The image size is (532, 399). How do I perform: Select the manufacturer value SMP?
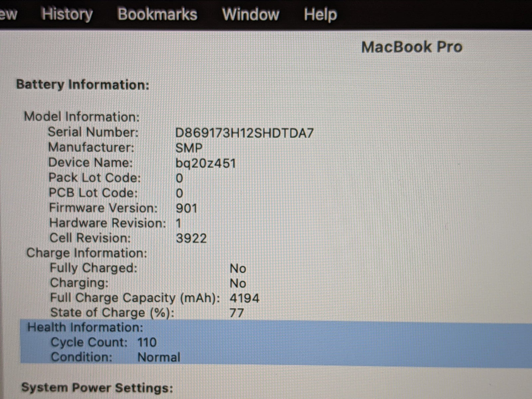pos(189,148)
